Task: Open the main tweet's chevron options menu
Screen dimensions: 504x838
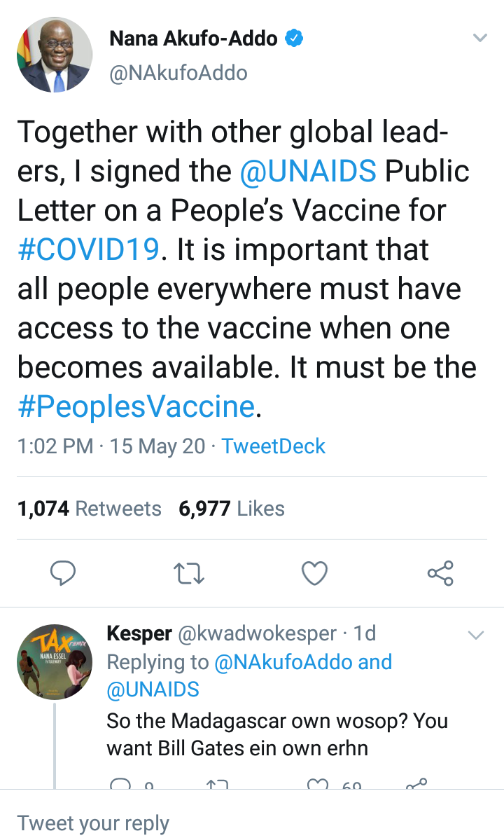Action: pyautogui.click(x=479, y=39)
